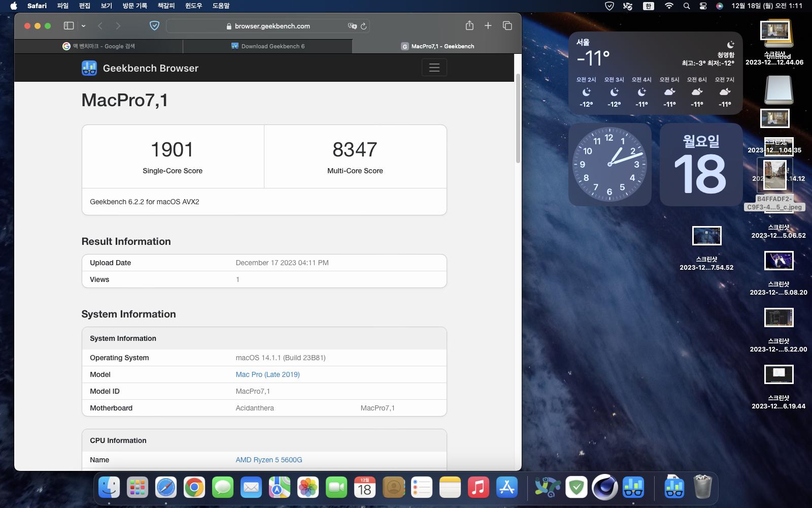Expand the tab group dropdown arrow
Image resolution: width=812 pixels, height=508 pixels.
(83, 26)
